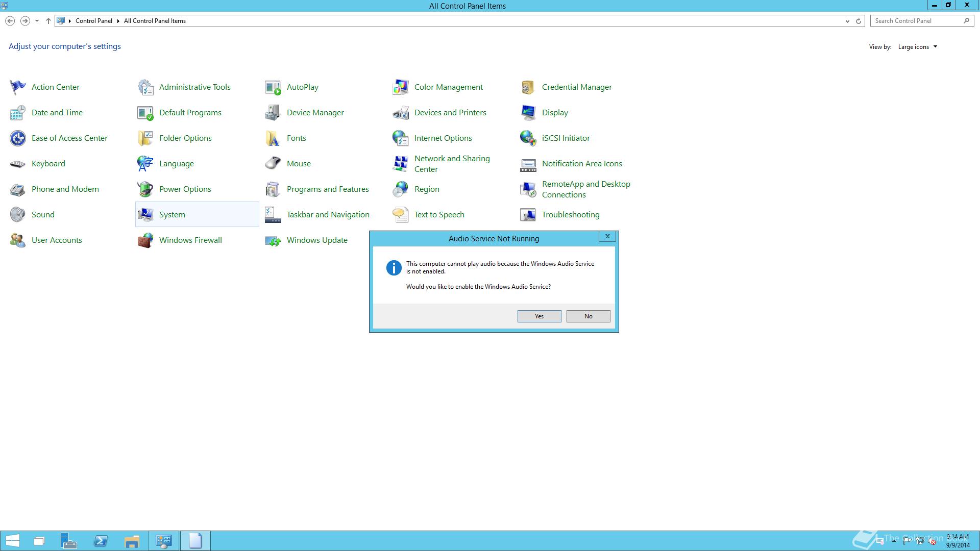Open the iSCSI Initiator icon

(x=528, y=138)
